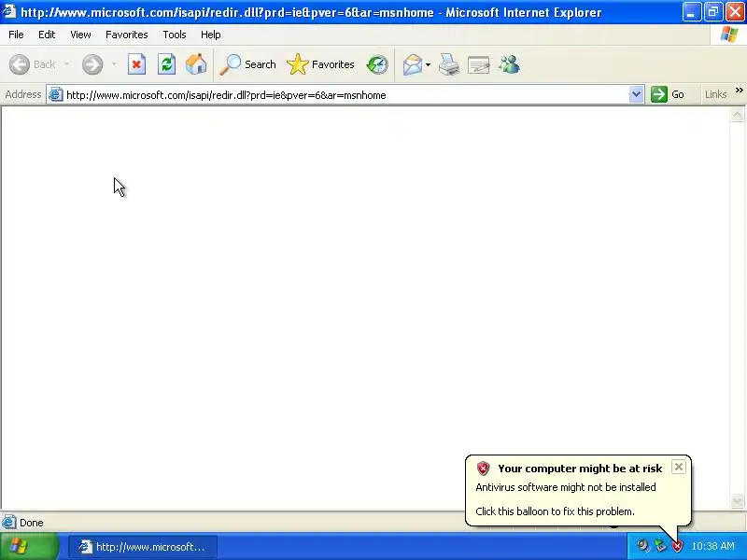Open the Tools menu

pyautogui.click(x=175, y=35)
